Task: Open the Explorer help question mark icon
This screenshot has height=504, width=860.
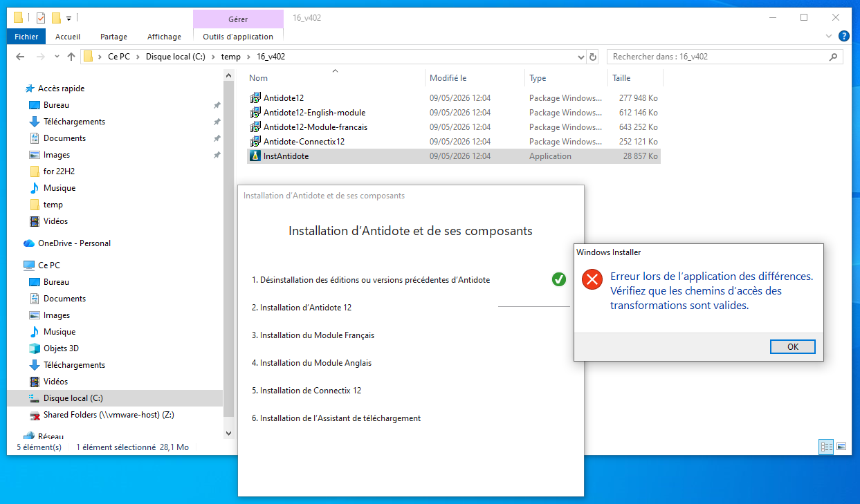Action: pos(844,36)
